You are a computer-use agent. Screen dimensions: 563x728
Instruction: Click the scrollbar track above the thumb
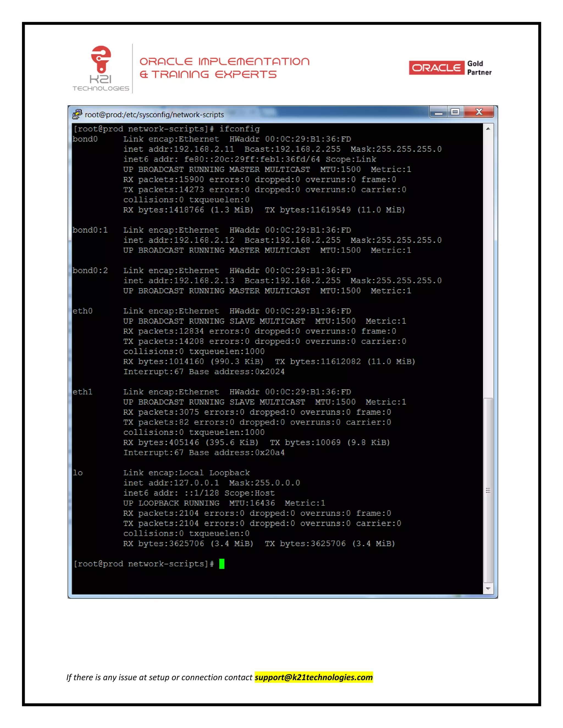click(x=488, y=267)
